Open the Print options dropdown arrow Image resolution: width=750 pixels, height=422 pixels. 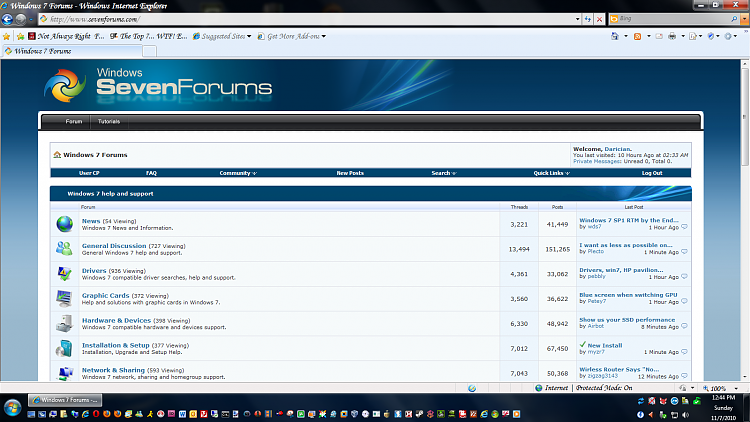tap(683, 36)
